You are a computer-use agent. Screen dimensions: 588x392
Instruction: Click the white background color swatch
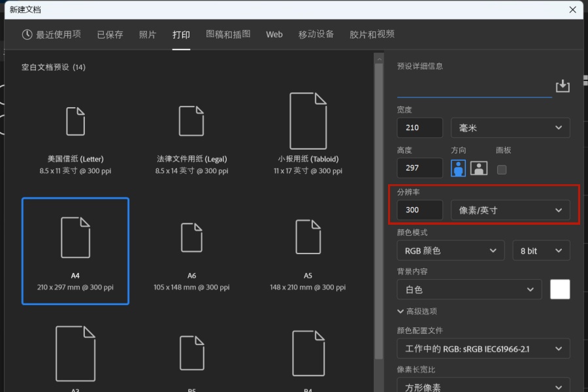click(560, 289)
